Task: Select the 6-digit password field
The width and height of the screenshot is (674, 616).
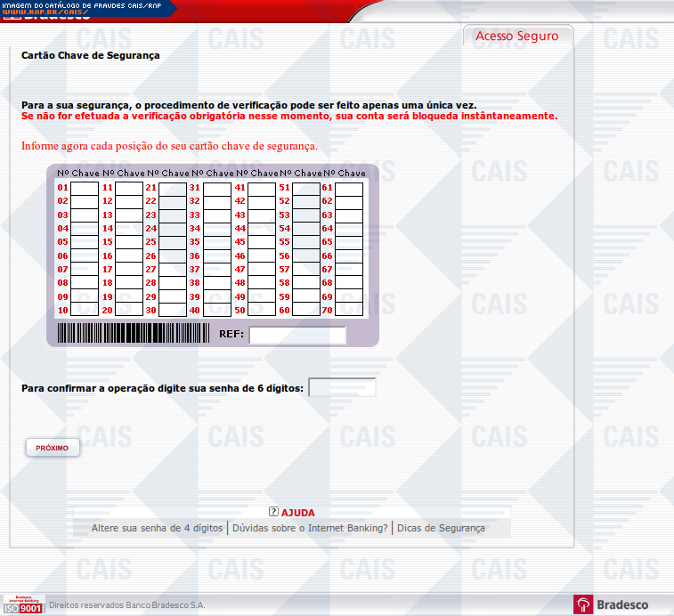Action: coord(342,387)
